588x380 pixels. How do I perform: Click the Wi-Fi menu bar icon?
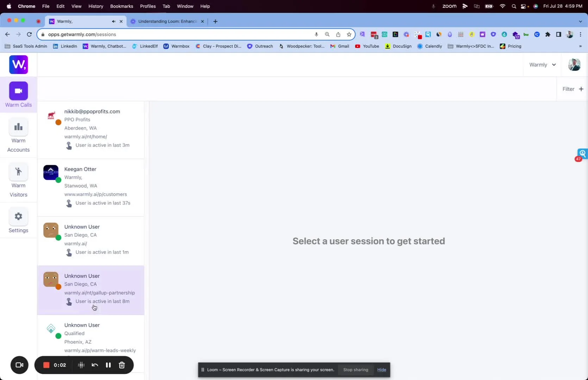[x=502, y=6]
